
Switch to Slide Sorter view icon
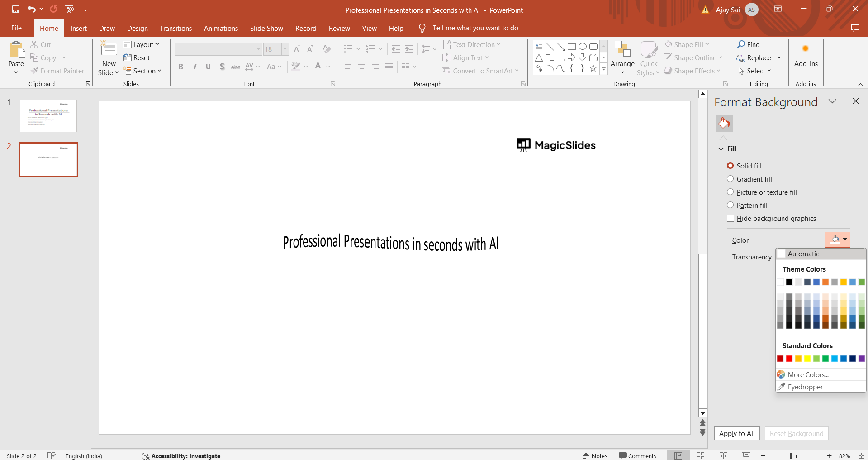(701, 456)
